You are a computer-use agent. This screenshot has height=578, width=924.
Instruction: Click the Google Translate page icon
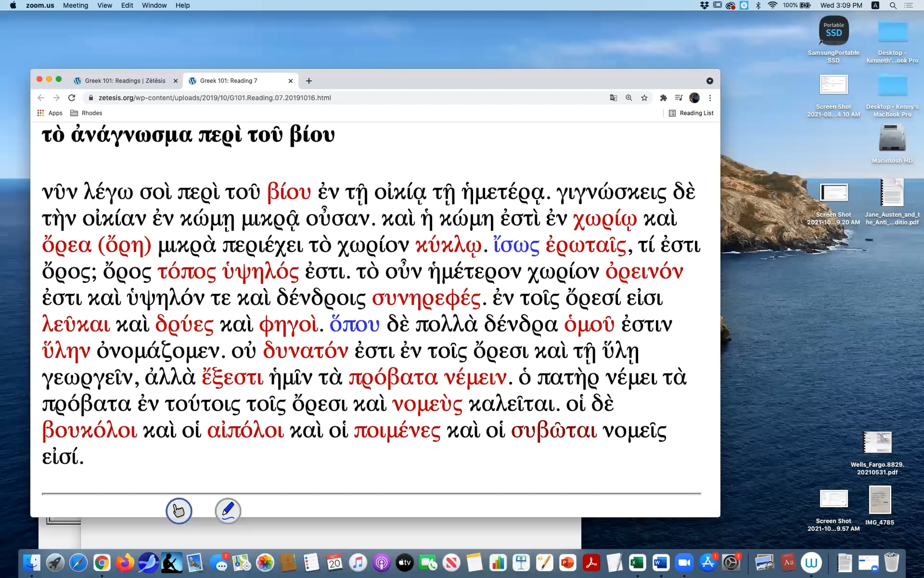click(x=613, y=98)
